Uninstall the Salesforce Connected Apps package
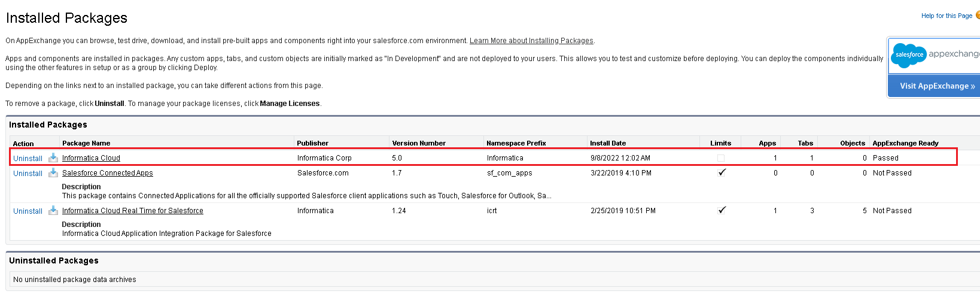The height and width of the screenshot is (300, 980). pos(28,173)
